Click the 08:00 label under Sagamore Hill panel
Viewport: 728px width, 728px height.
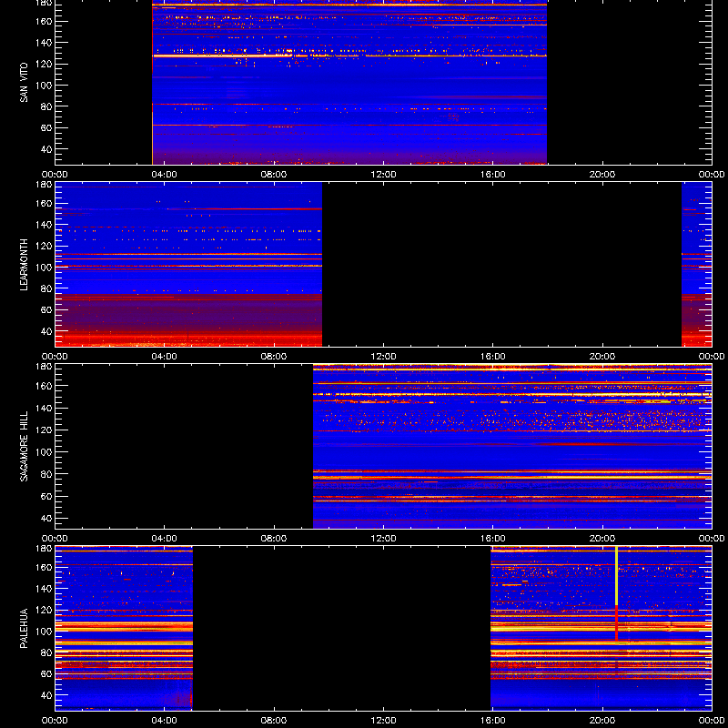pos(274,539)
